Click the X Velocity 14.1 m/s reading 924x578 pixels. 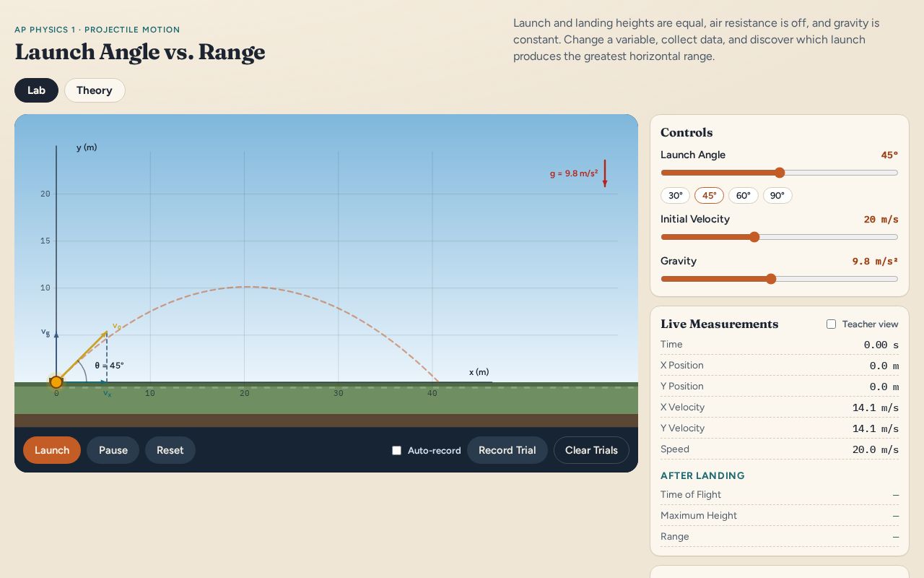pyautogui.click(x=875, y=408)
